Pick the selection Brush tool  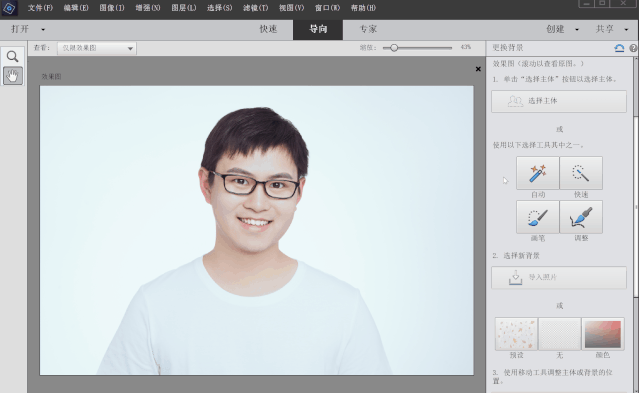click(538, 217)
